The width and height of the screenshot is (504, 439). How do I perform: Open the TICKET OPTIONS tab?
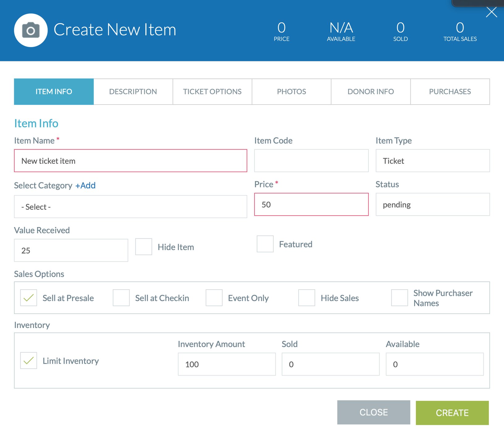pyautogui.click(x=212, y=91)
